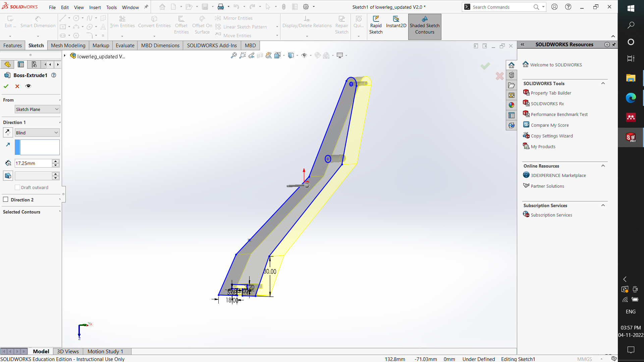Open the Sketch Plane dropdown
The height and width of the screenshot is (362, 644).
coord(37,109)
